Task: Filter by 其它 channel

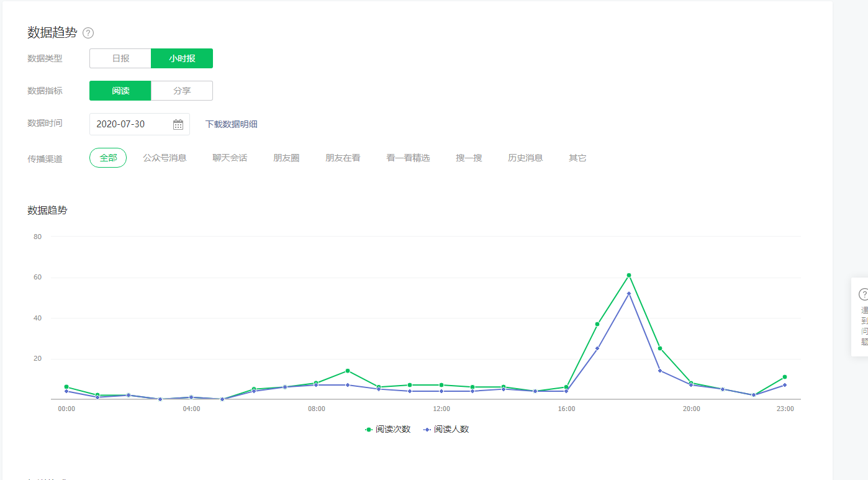Action: (577, 158)
